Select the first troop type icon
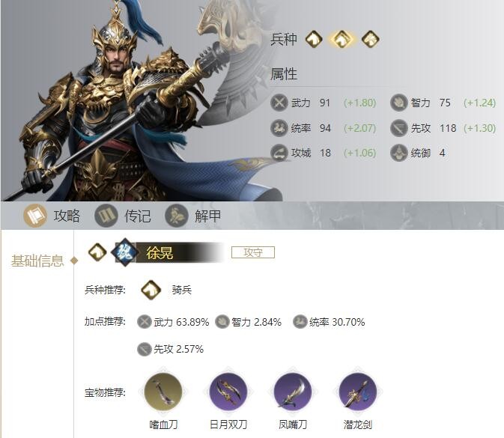 pos(314,39)
